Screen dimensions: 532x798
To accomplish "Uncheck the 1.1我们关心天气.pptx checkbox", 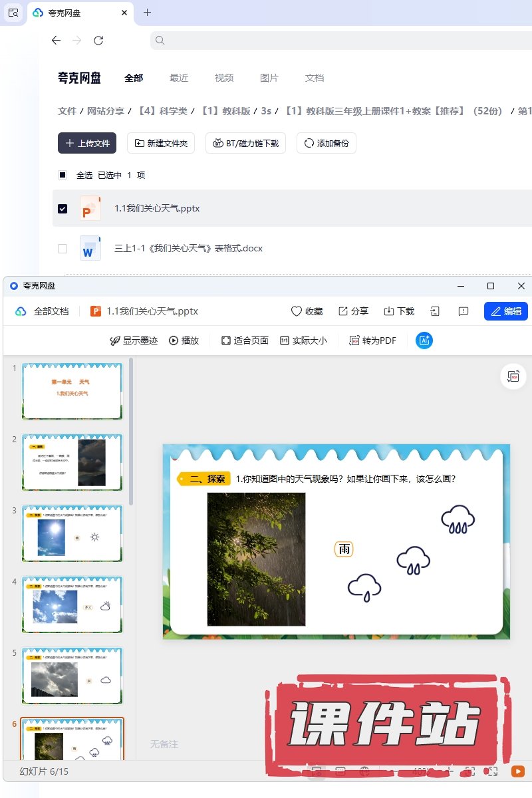I will coord(63,209).
